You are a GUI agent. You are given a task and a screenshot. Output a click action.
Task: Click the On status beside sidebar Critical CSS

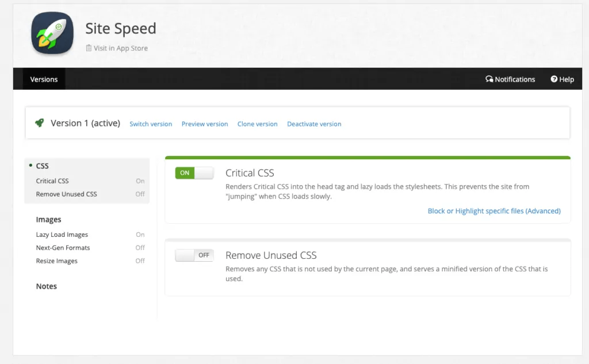pos(140,181)
